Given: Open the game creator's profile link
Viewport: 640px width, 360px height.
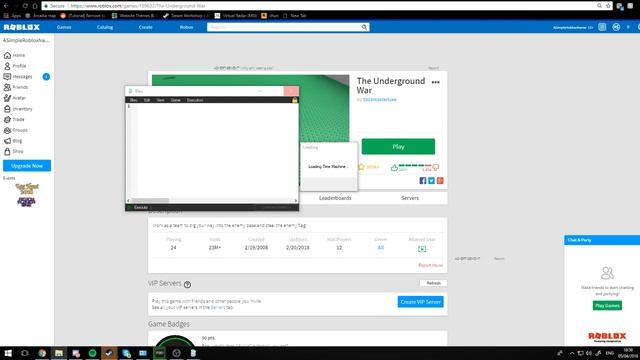Looking at the screenshot, I should [x=380, y=100].
